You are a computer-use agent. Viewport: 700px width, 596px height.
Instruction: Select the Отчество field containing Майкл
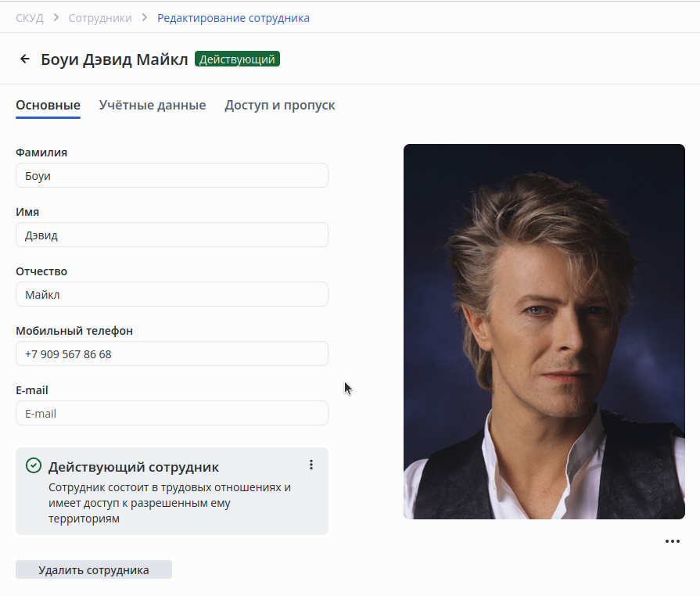point(172,295)
